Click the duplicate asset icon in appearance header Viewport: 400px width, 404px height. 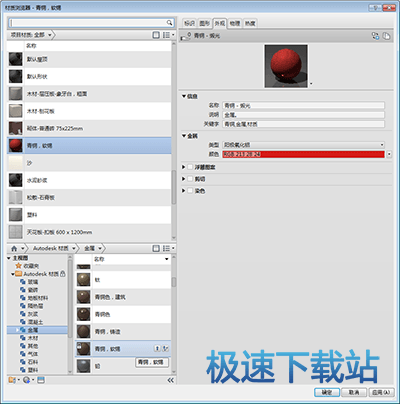coord(386,36)
